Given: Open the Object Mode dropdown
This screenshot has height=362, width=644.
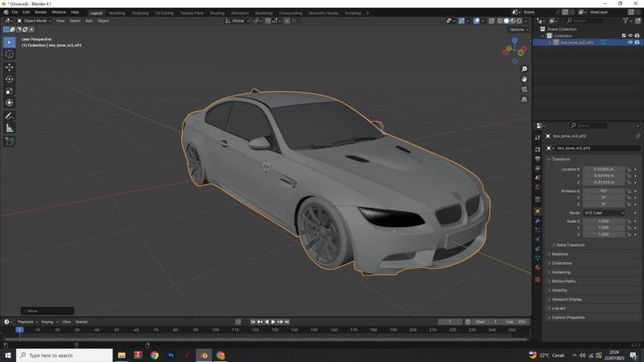Looking at the screenshot, I should click(x=34, y=21).
